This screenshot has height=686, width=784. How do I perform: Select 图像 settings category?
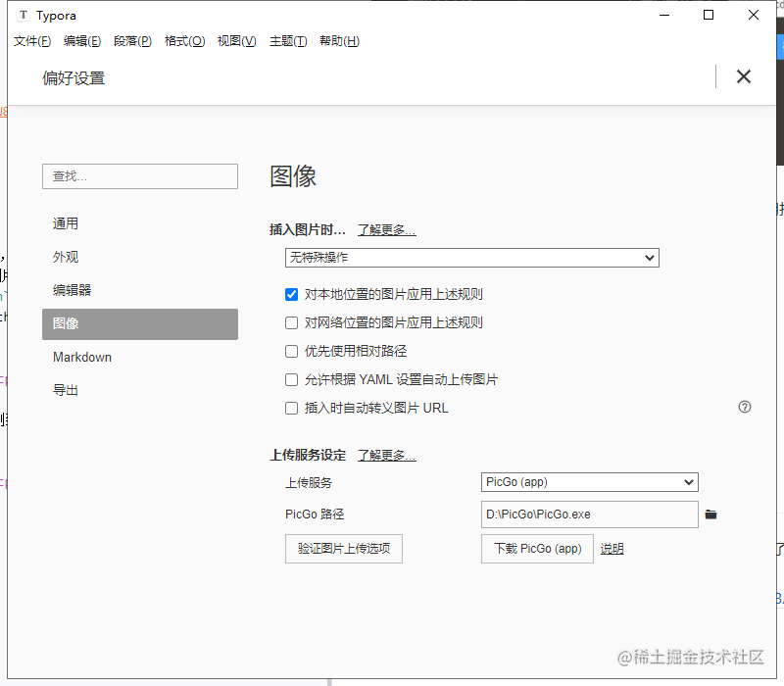[140, 324]
